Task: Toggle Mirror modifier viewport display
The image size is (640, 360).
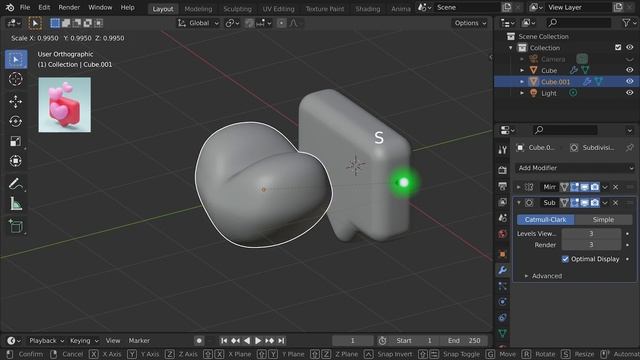Action: click(584, 187)
